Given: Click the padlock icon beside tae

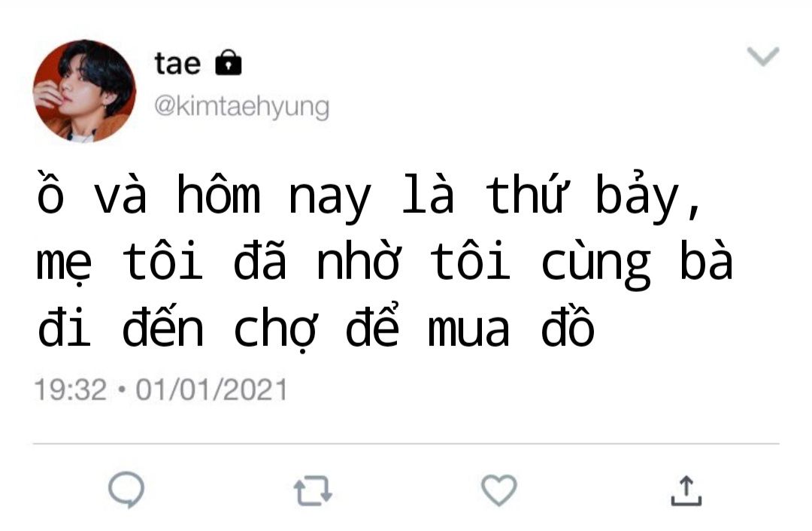Looking at the screenshot, I should (229, 62).
